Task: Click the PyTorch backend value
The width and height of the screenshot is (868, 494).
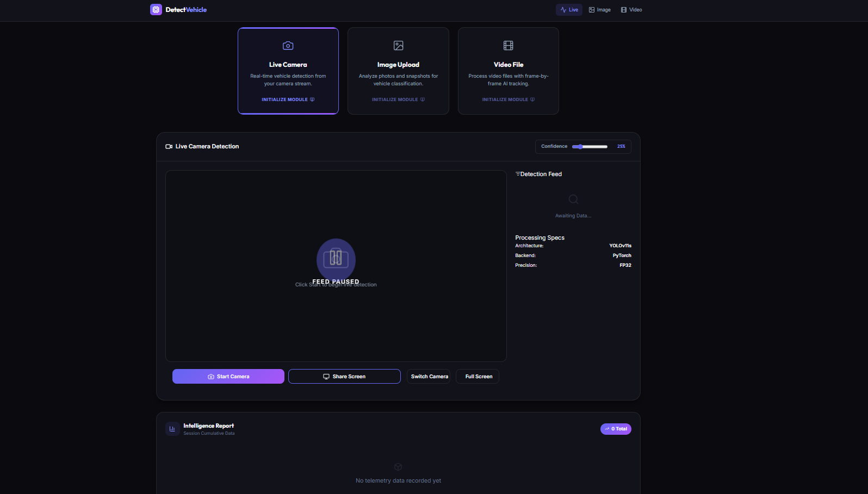Action: click(x=622, y=256)
